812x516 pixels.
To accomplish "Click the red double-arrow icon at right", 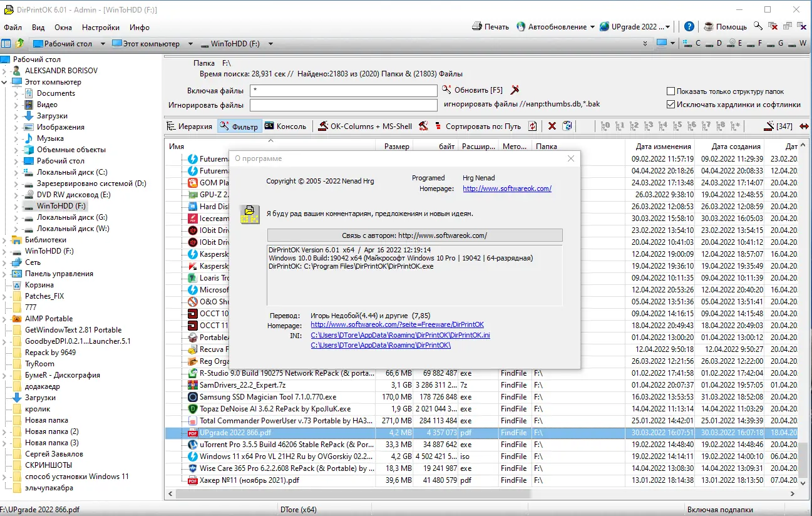I will click(x=804, y=126).
